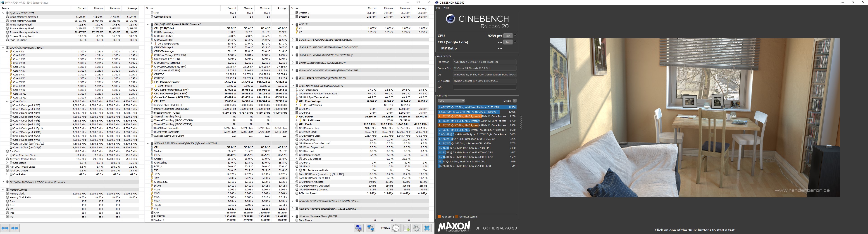Reset the HWiNFO clock timer icon
Viewport: 868px width, 234px height.
click(396, 228)
